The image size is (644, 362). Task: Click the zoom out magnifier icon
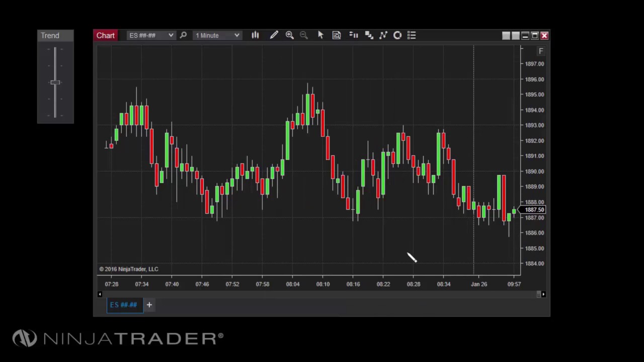click(x=304, y=35)
